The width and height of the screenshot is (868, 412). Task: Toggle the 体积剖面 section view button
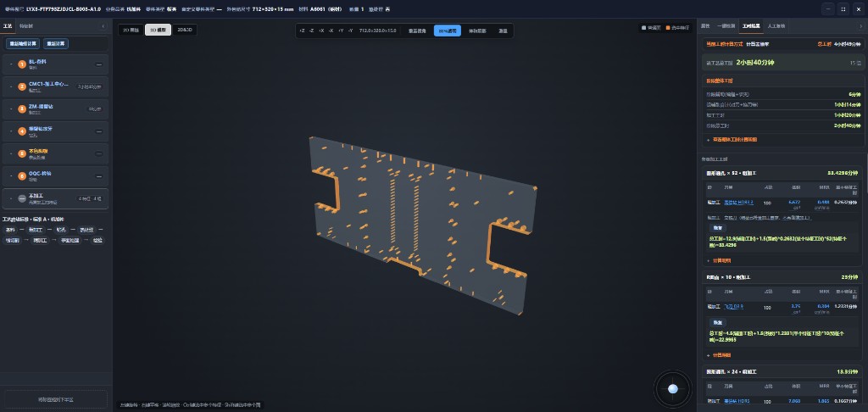[x=477, y=31]
